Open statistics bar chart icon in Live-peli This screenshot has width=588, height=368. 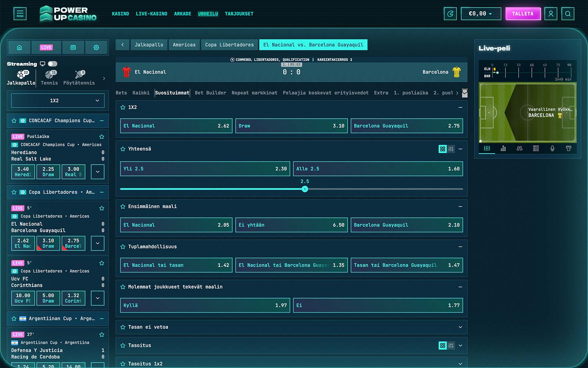point(503,148)
